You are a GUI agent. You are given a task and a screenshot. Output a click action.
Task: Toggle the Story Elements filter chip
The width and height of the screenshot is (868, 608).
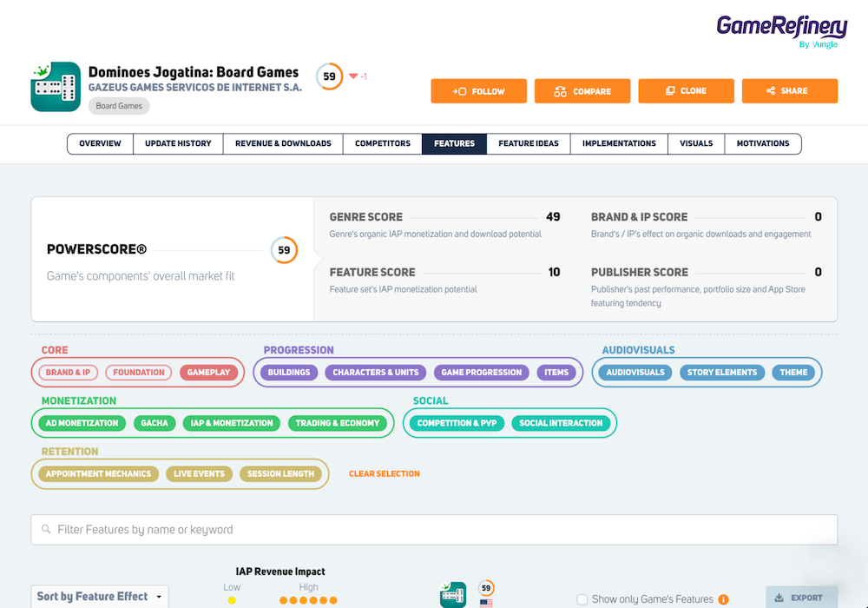722,373
